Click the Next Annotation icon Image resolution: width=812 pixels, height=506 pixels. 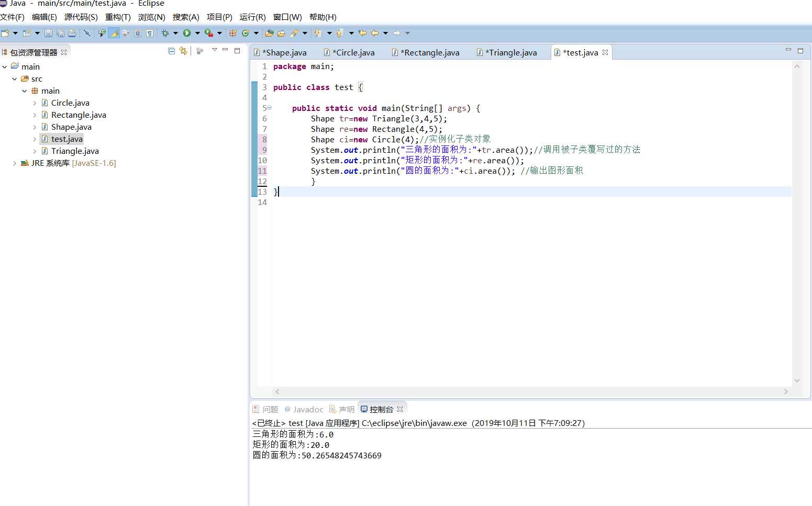[318, 33]
